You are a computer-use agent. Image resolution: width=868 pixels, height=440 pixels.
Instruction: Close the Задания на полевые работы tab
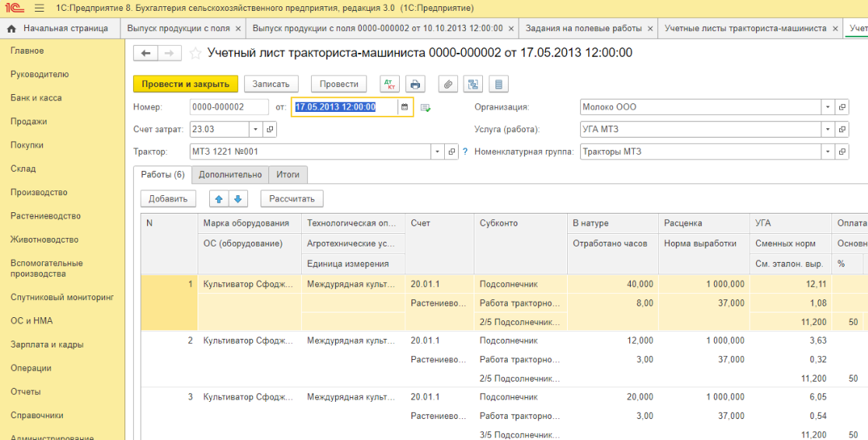pyautogui.click(x=650, y=28)
